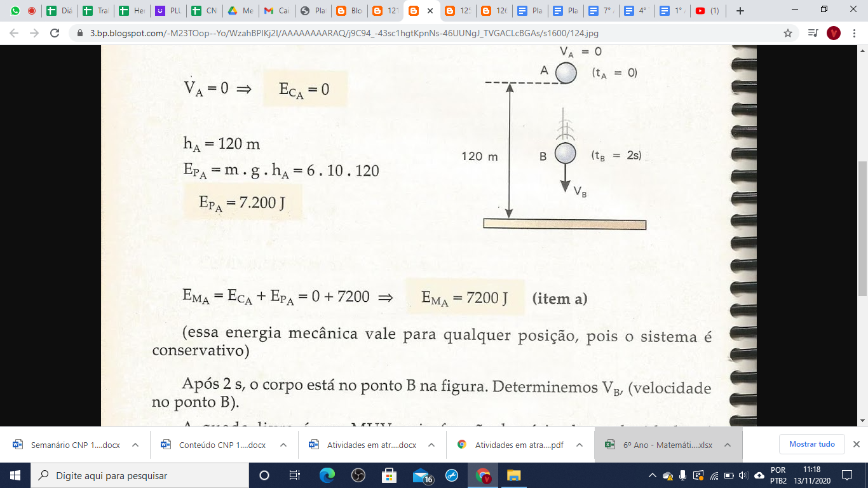
Task: View site information padlock icon
Action: [81, 33]
